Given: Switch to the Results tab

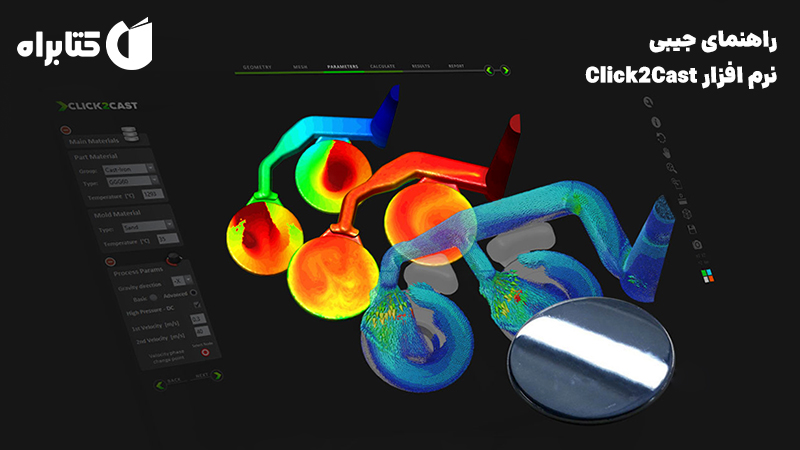Looking at the screenshot, I should (421, 66).
